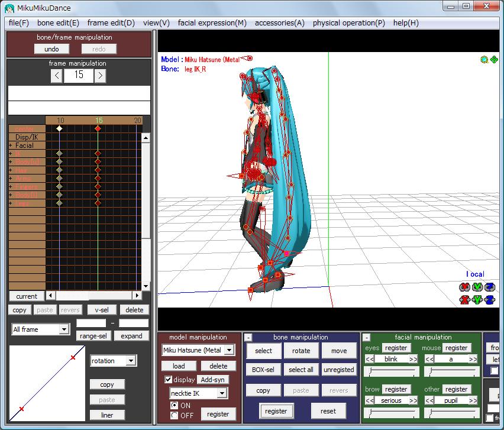Click next brow expression arrow beside serious
The width and height of the screenshot is (504, 430).
[x=413, y=400]
